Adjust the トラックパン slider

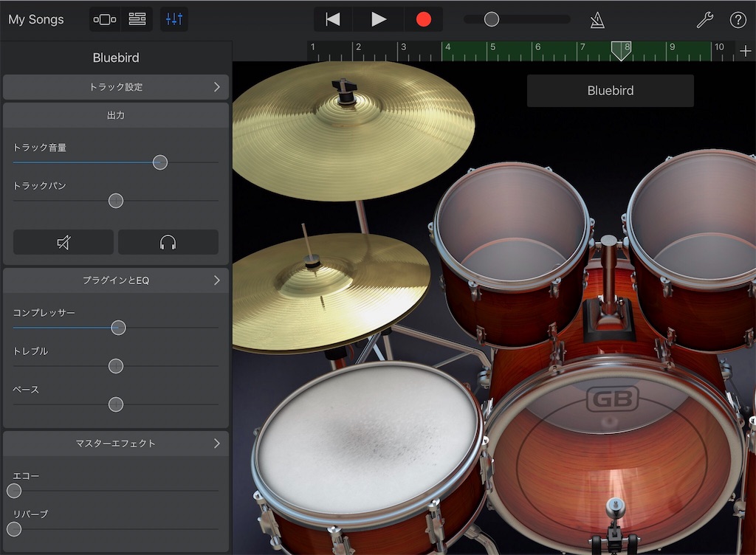pos(116,201)
